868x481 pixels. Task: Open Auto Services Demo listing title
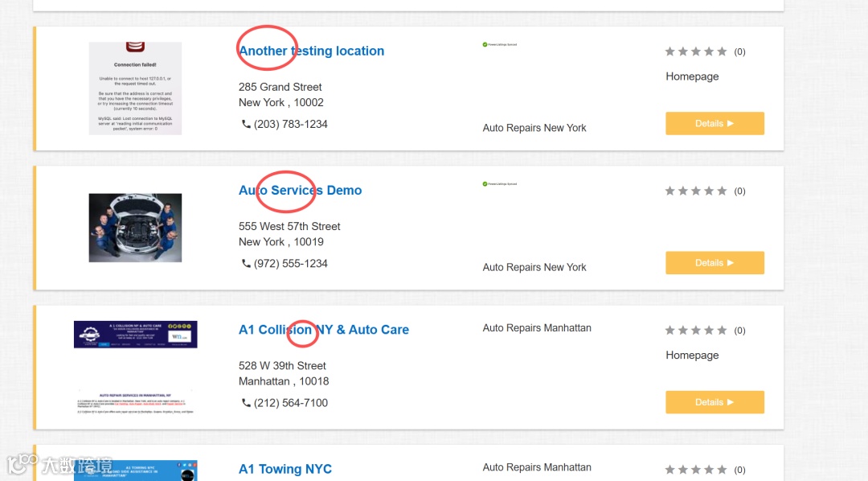tap(300, 191)
